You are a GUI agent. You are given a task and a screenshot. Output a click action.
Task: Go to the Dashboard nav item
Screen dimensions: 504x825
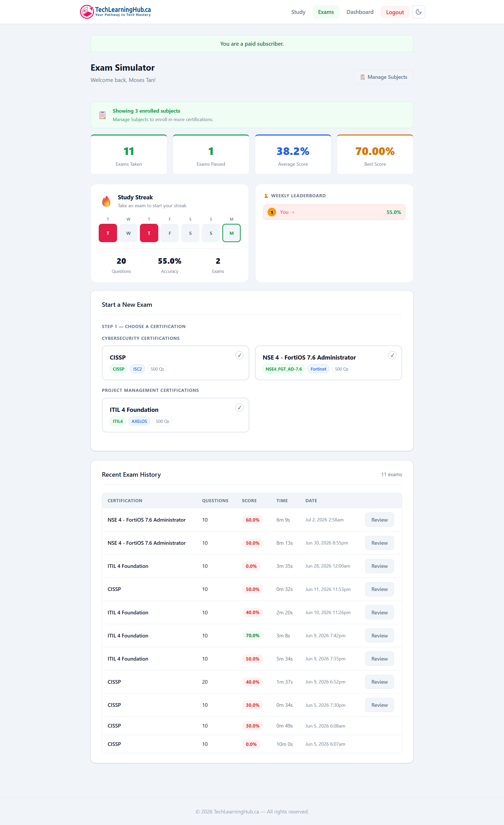click(360, 12)
